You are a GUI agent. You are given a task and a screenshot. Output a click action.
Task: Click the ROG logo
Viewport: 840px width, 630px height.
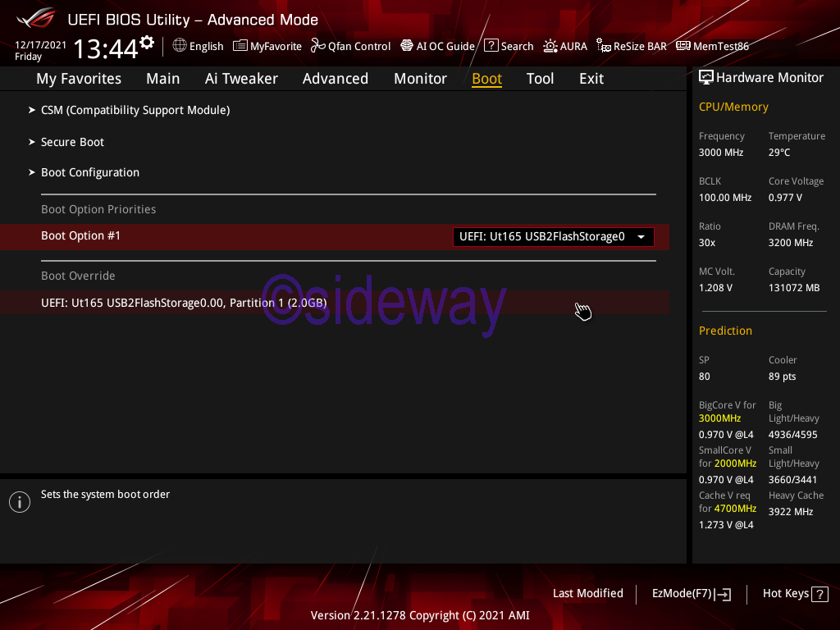36,18
